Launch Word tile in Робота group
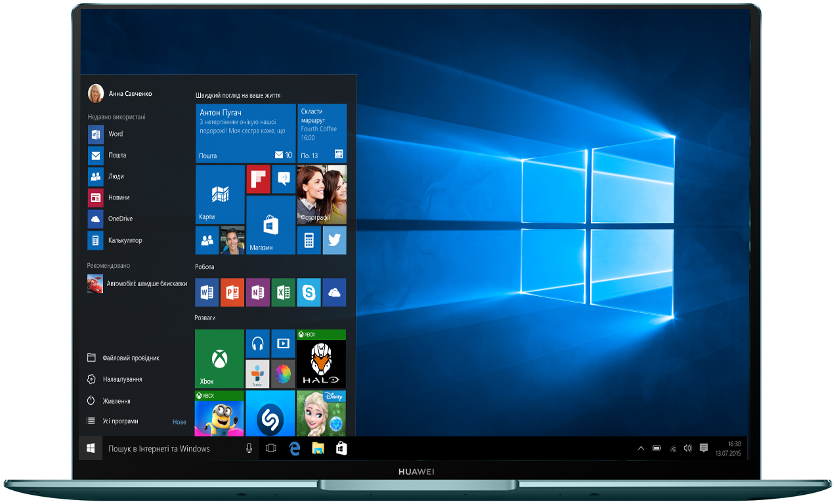The width and height of the screenshot is (835, 504). click(207, 292)
